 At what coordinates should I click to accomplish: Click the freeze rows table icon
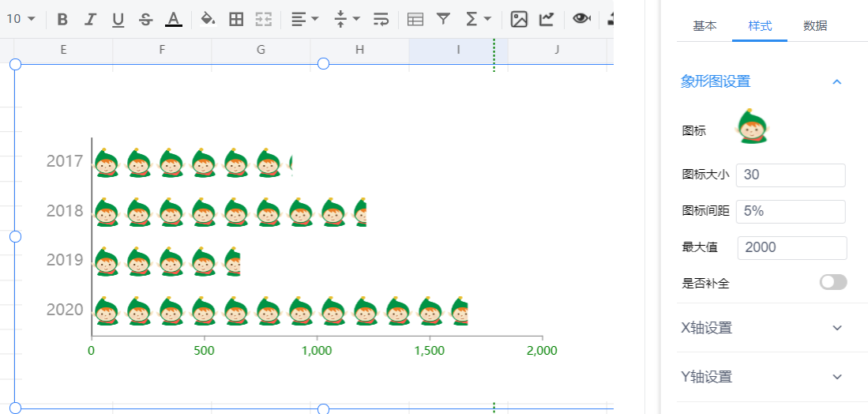[415, 20]
